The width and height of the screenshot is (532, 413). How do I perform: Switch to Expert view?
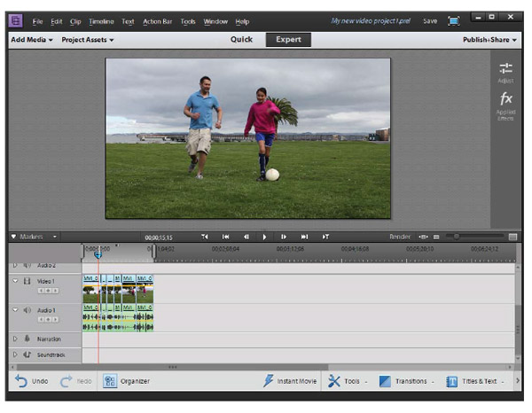click(x=288, y=39)
